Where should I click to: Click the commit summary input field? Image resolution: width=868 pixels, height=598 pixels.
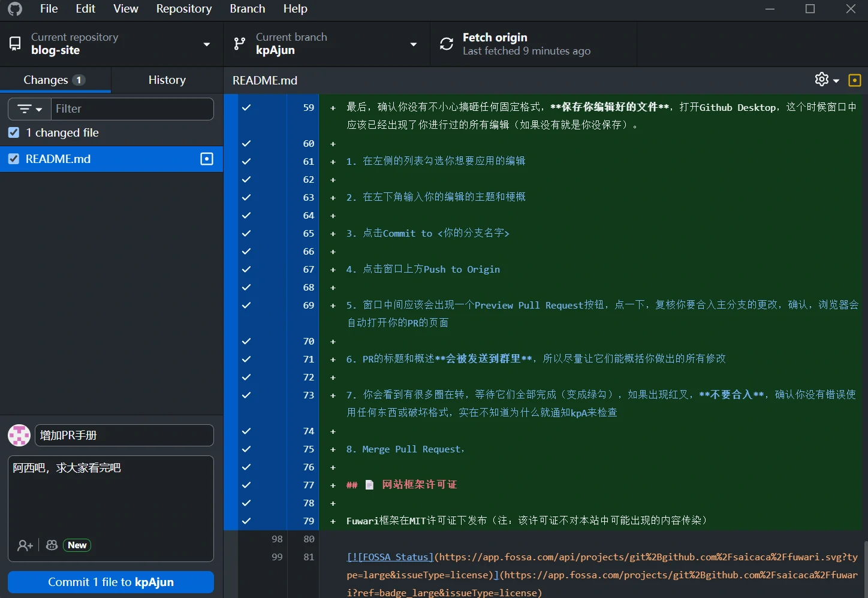[124, 435]
